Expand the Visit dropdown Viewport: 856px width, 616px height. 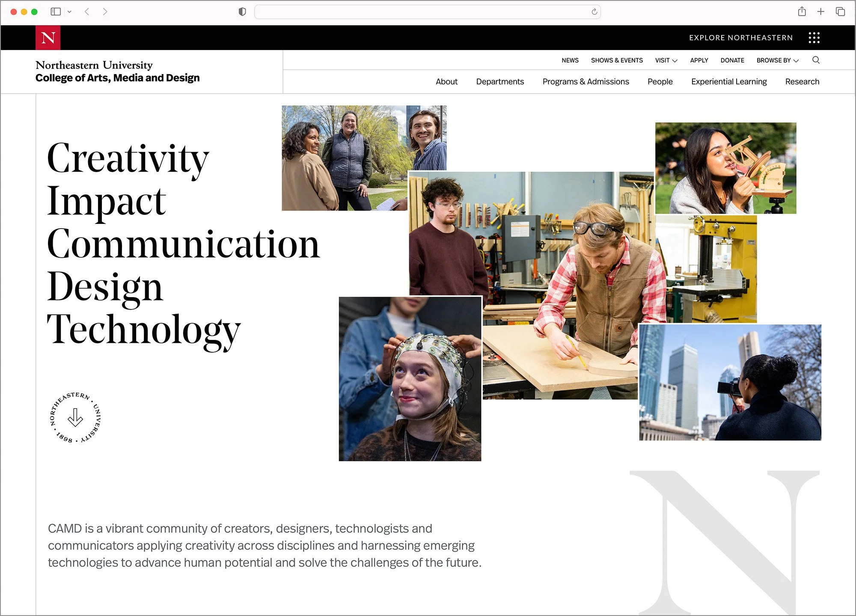(666, 60)
